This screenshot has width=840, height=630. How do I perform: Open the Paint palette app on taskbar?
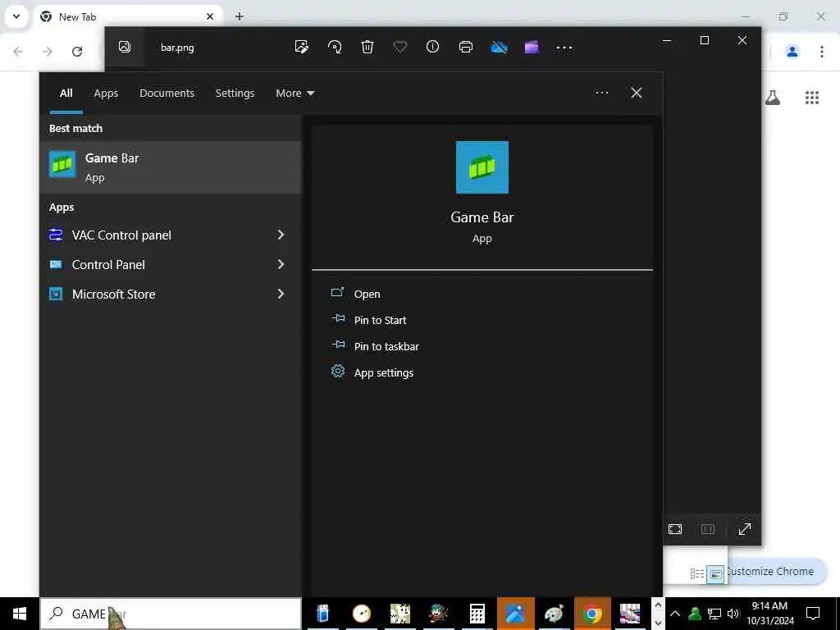point(554,614)
